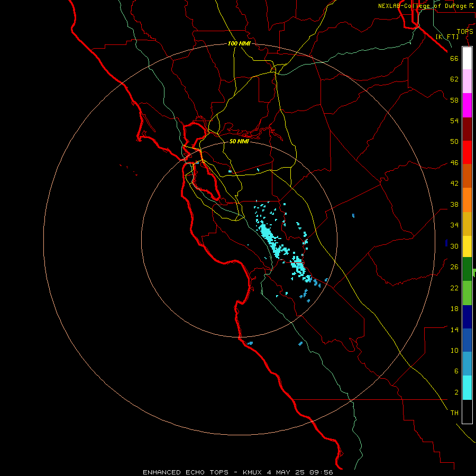Select the light green legend swatch
This screenshot has width=476, height=476.
[x=467, y=293]
